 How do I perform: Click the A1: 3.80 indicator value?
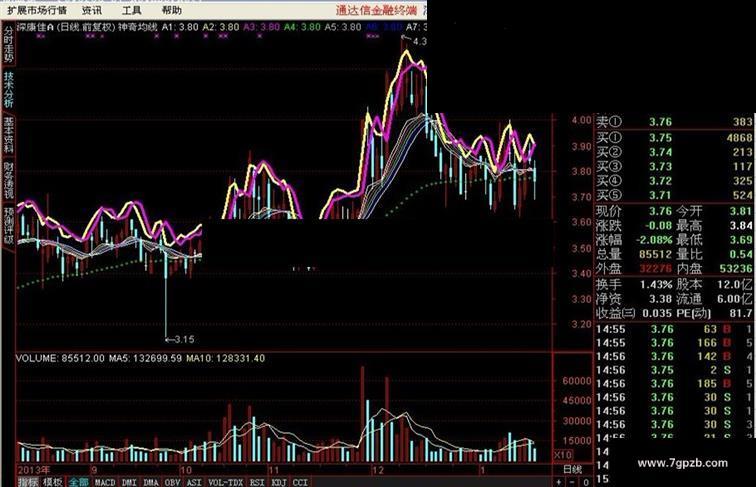[179, 27]
